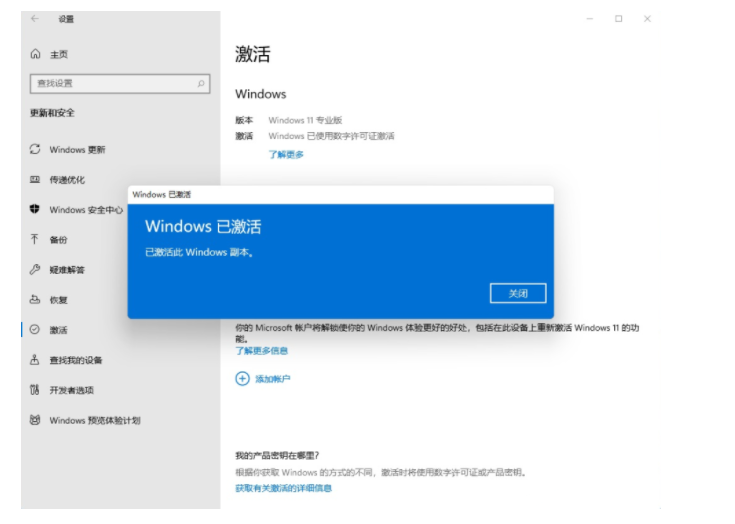Screen dimensions: 735x524
Task: Open 获取有关激活的详细信息 link
Action: (284, 488)
